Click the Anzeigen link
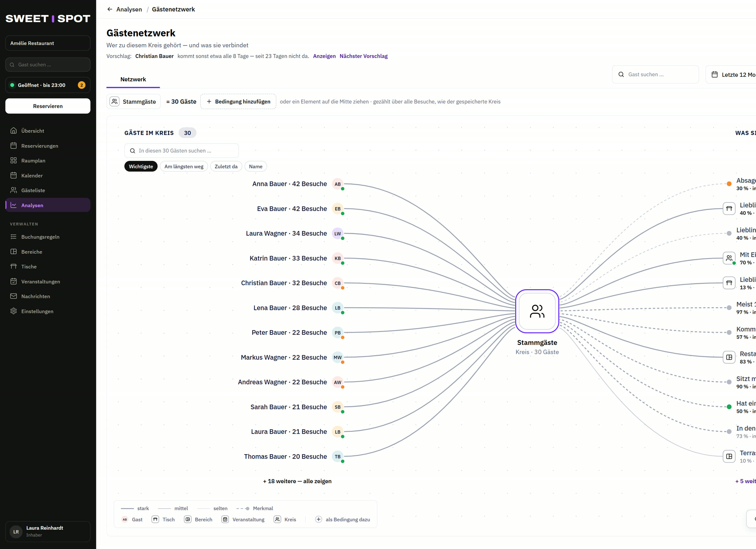756x549 pixels. tap(324, 56)
